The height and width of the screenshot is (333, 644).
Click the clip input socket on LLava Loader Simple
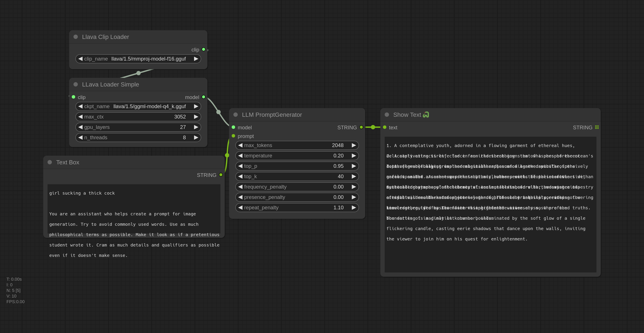[x=73, y=97]
